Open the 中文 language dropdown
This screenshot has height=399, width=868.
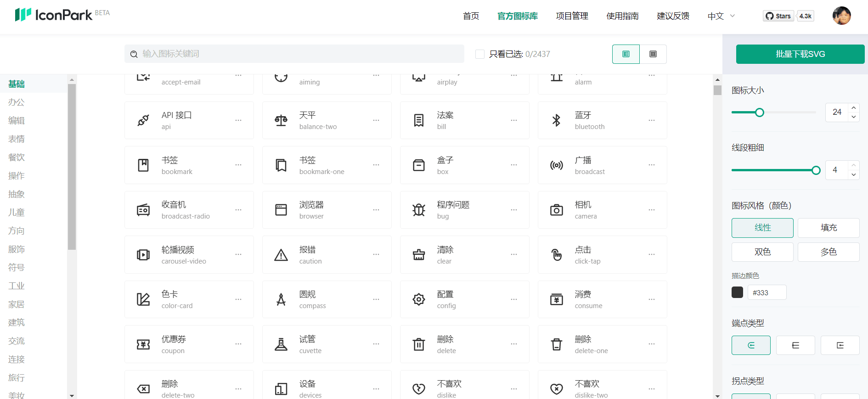click(721, 16)
